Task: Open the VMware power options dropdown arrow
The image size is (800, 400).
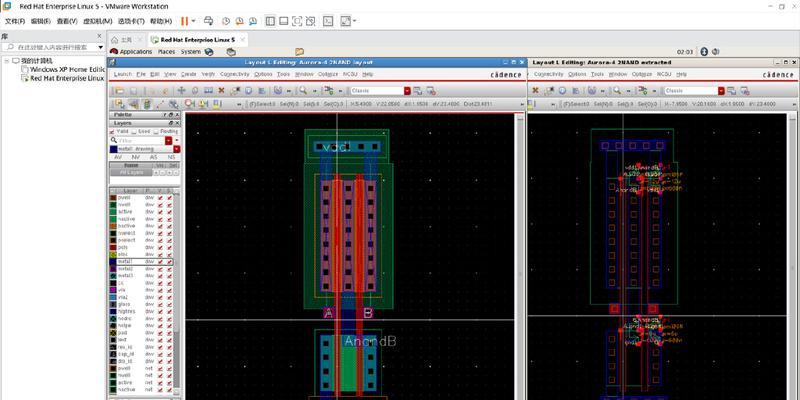Action: click(193, 21)
